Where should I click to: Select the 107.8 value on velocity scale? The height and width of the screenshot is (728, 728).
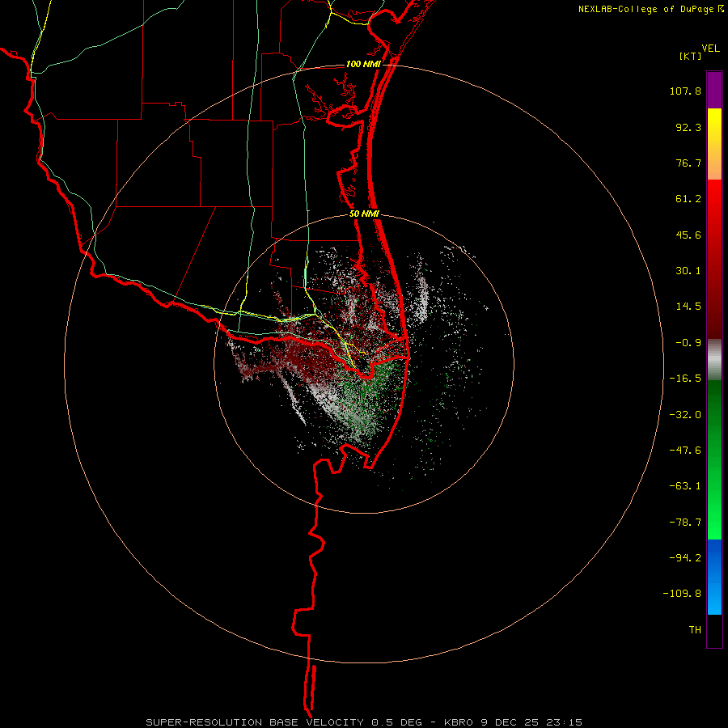pos(685,91)
